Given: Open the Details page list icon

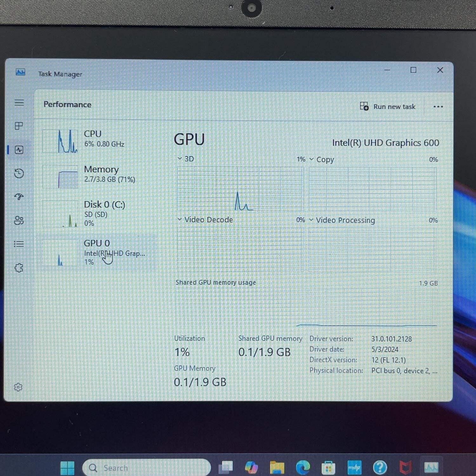Looking at the screenshot, I should 19,244.
